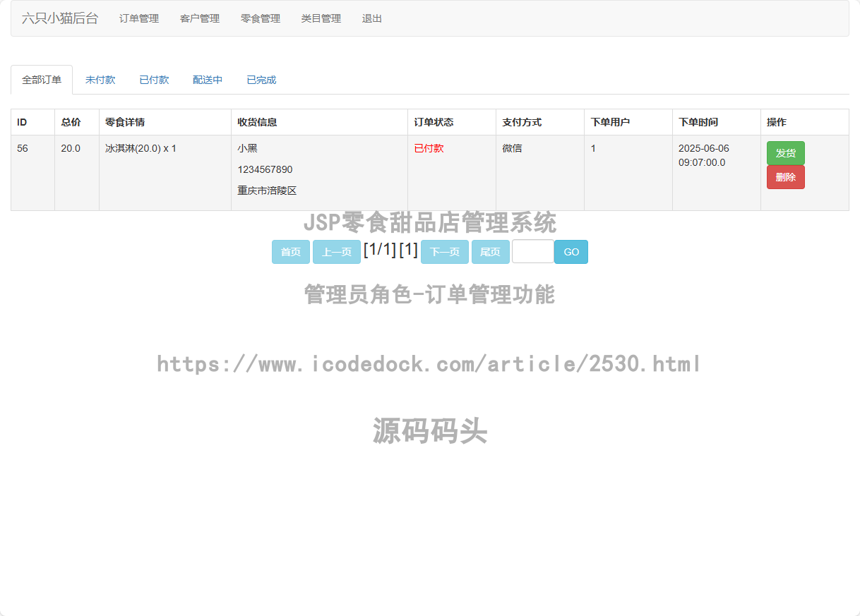Click the 上一页 pagination button

point(337,252)
